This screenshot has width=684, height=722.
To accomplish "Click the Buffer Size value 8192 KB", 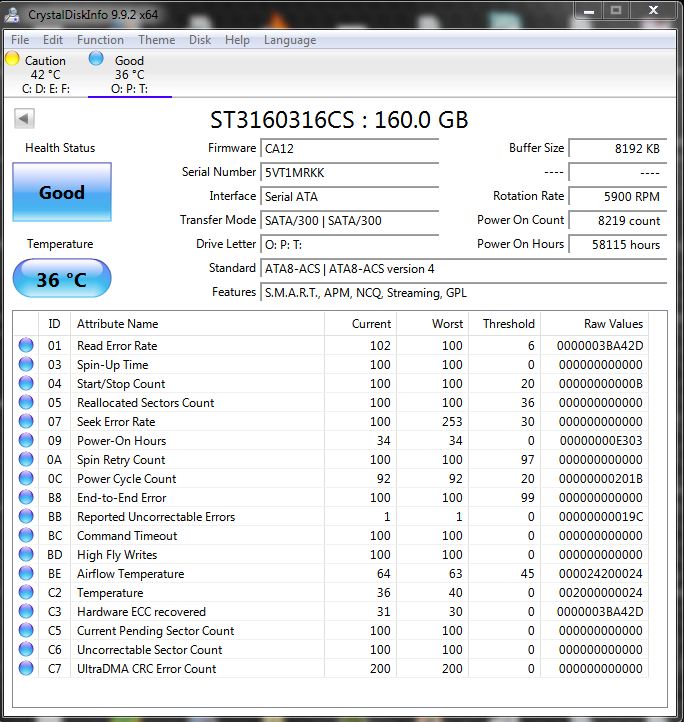I will pos(618,148).
